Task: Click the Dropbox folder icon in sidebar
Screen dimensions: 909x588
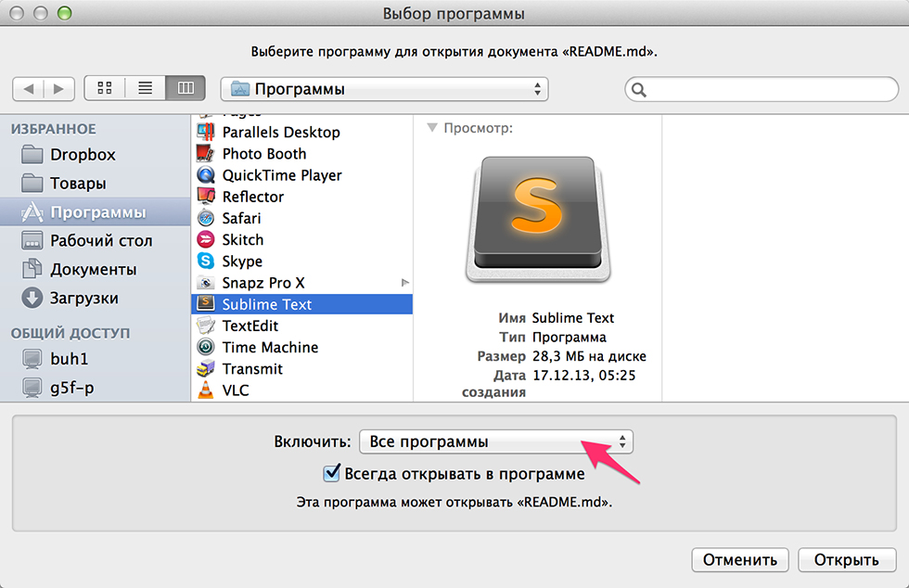Action: pos(32,155)
